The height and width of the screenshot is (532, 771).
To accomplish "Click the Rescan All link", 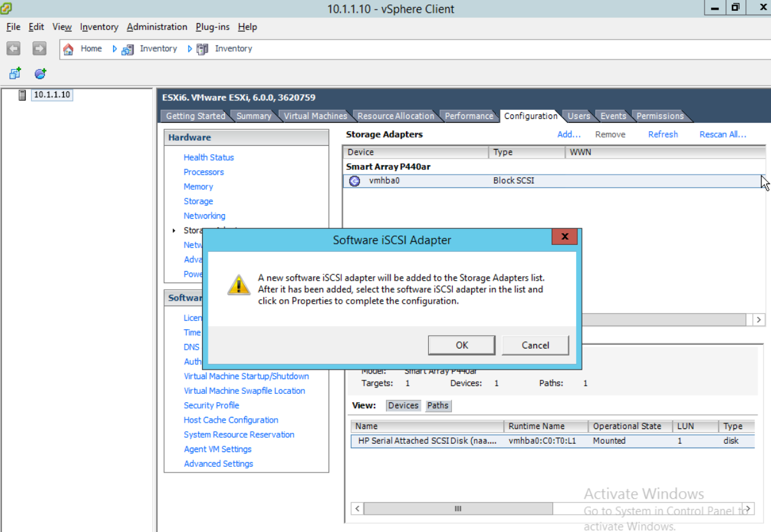I will (x=722, y=134).
